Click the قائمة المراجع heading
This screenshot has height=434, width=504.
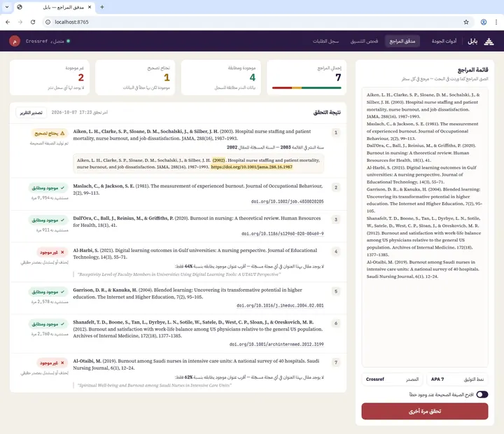(x=472, y=70)
